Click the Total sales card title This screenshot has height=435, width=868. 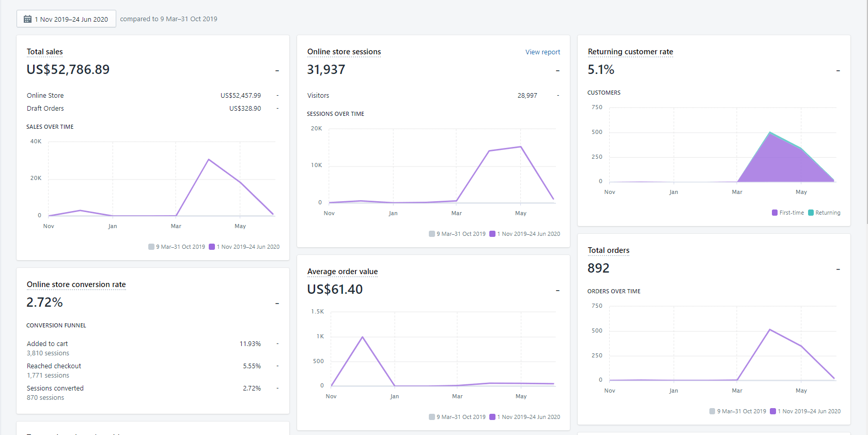[44, 52]
